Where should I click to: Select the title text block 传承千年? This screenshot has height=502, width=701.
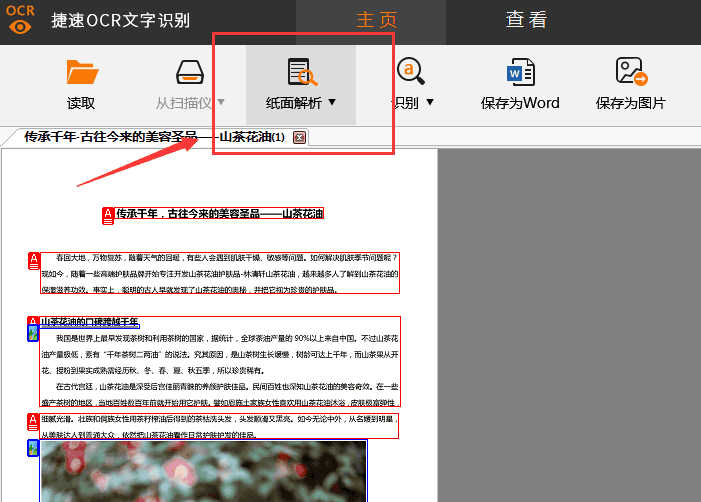[219, 214]
